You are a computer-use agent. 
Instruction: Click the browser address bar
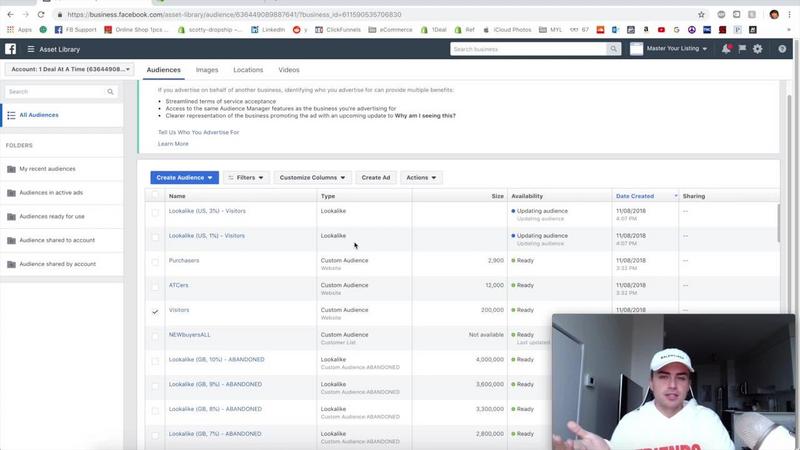pyautogui.click(x=378, y=14)
